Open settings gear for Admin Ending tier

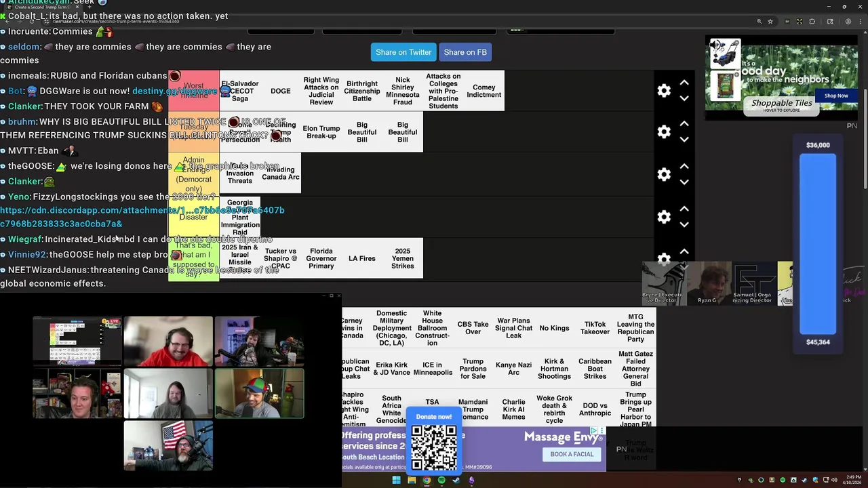point(664,174)
